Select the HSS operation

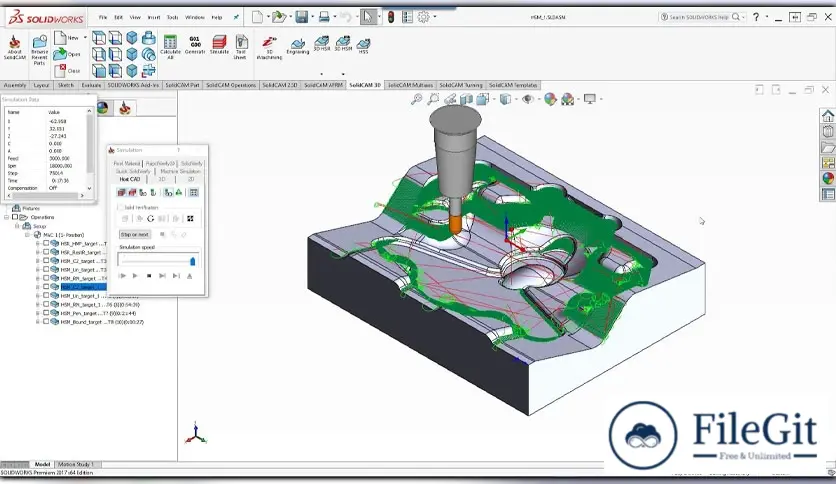click(x=363, y=46)
